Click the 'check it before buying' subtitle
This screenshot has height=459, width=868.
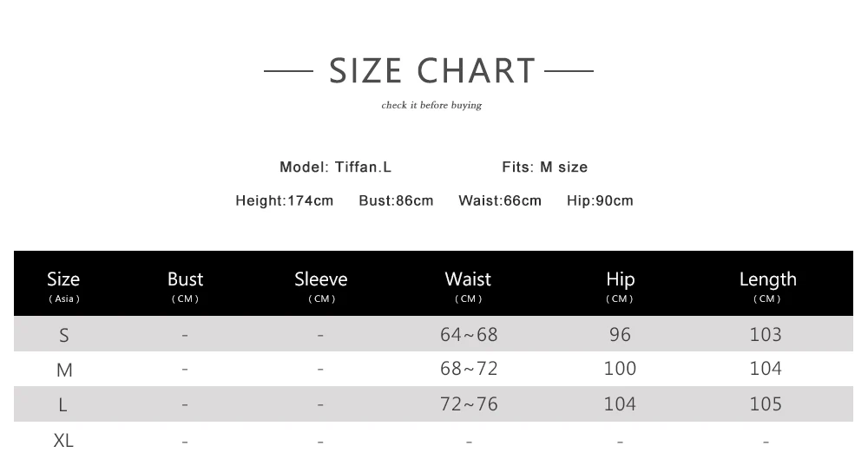[431, 105]
